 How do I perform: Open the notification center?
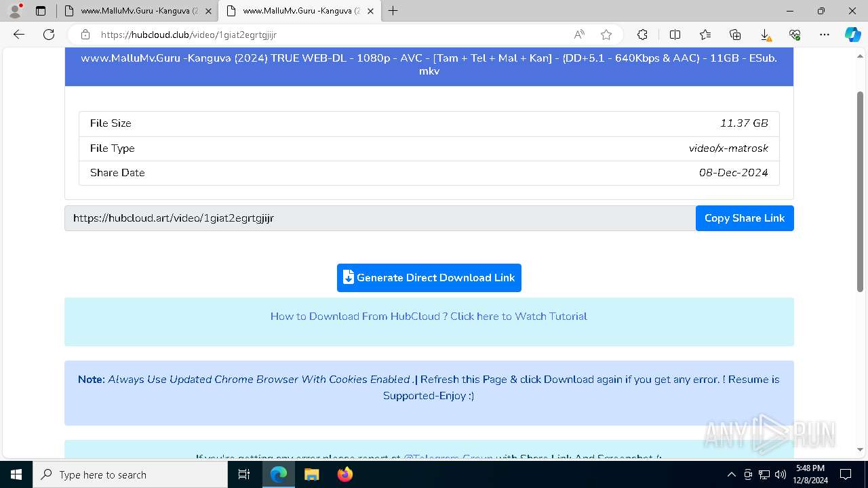pyautogui.click(x=846, y=474)
